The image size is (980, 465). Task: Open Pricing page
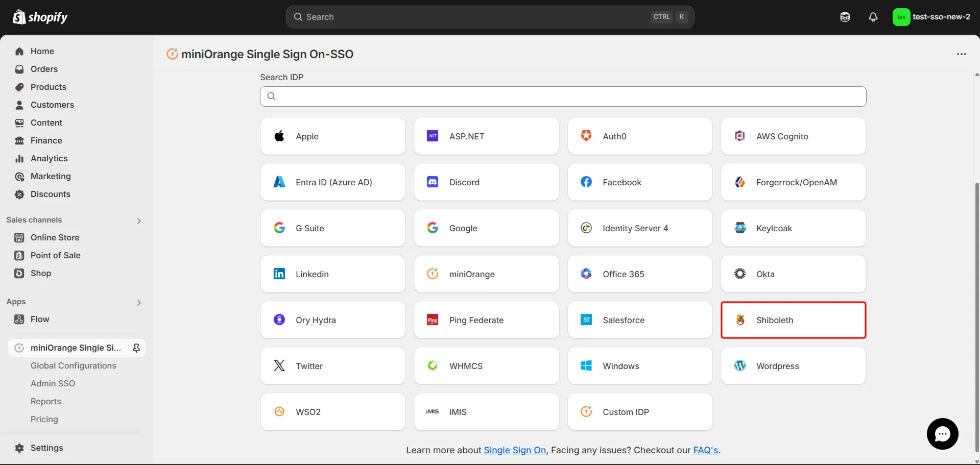coord(44,419)
